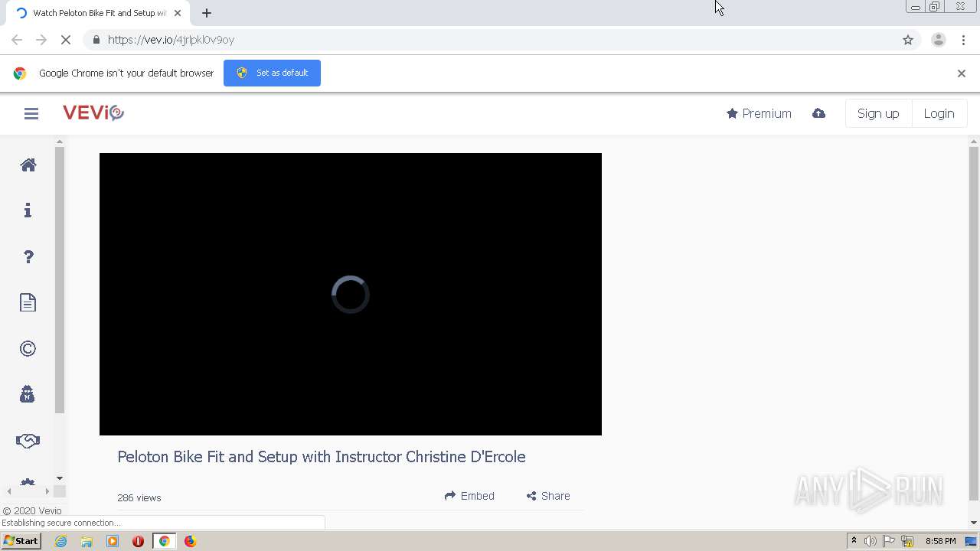Open the handshake icon in the sidebar
The height and width of the screenshot is (551, 980).
click(28, 441)
